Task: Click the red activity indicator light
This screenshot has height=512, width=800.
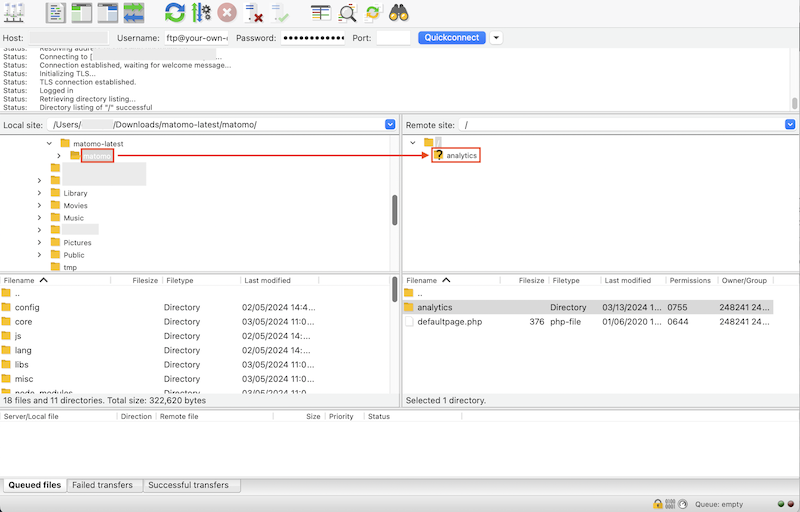Action: pyautogui.click(x=791, y=504)
